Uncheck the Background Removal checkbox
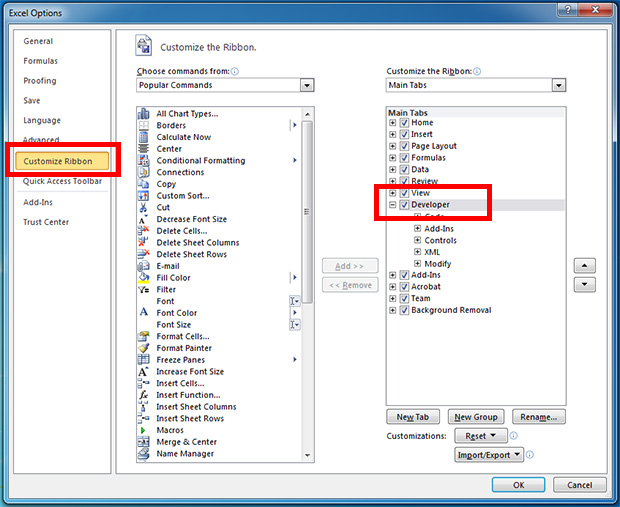This screenshot has height=507, width=620. click(404, 310)
